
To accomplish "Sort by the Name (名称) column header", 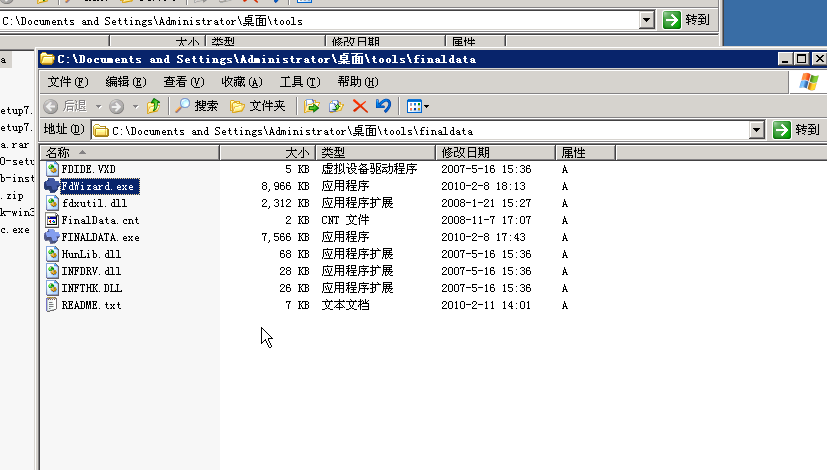I will (x=130, y=153).
